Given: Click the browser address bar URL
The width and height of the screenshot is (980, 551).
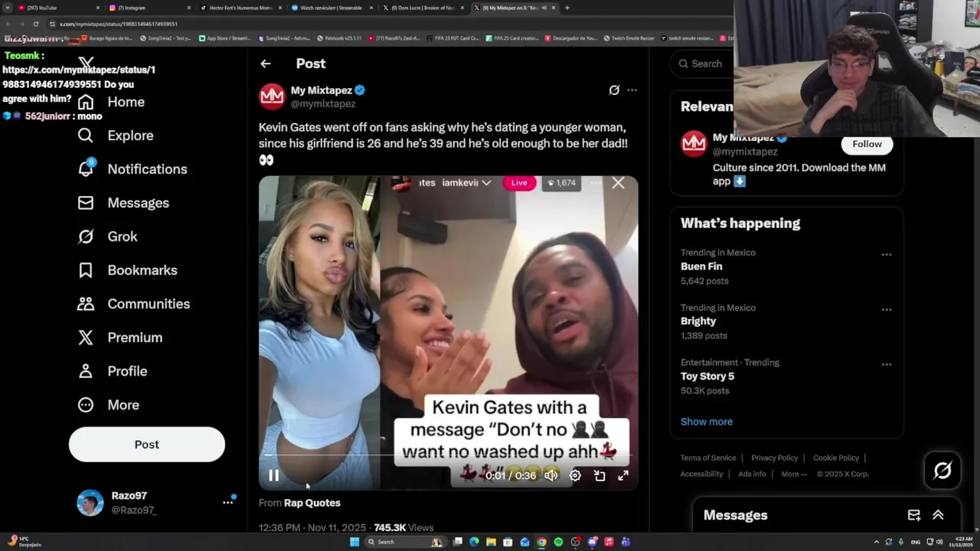Looking at the screenshot, I should coord(119,24).
